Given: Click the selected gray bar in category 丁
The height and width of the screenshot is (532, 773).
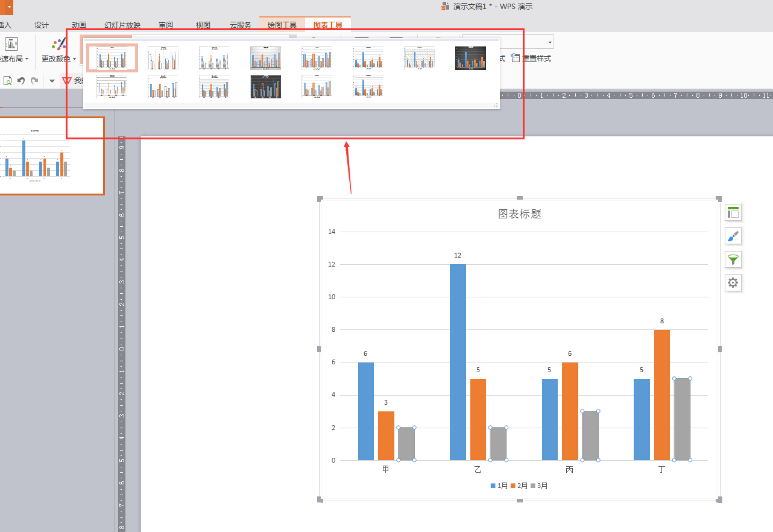Looking at the screenshot, I should click(682, 419).
